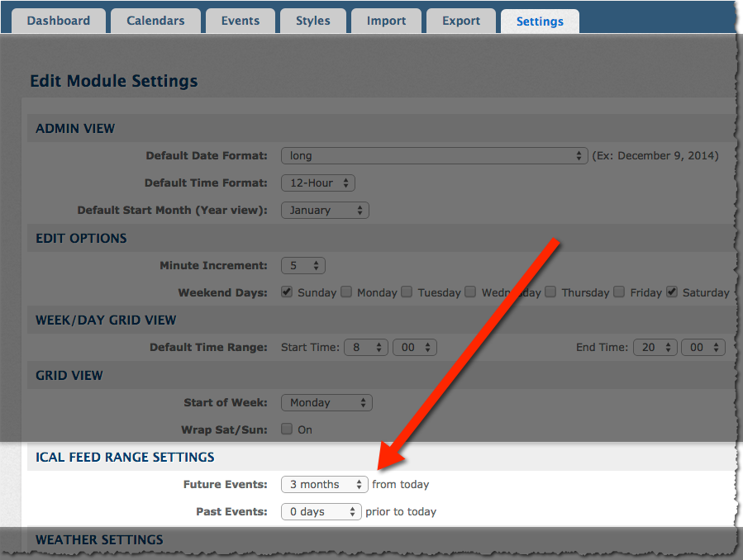Check Thursday as a weekend day

550,292
